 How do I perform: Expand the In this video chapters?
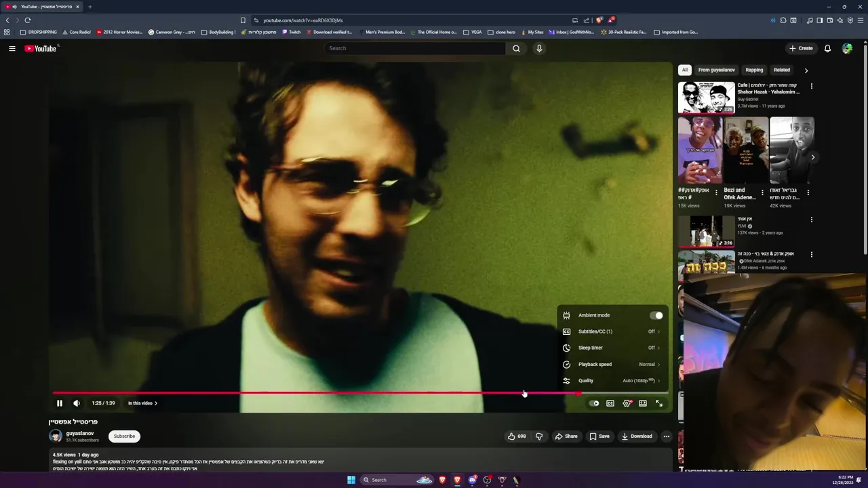(x=142, y=403)
